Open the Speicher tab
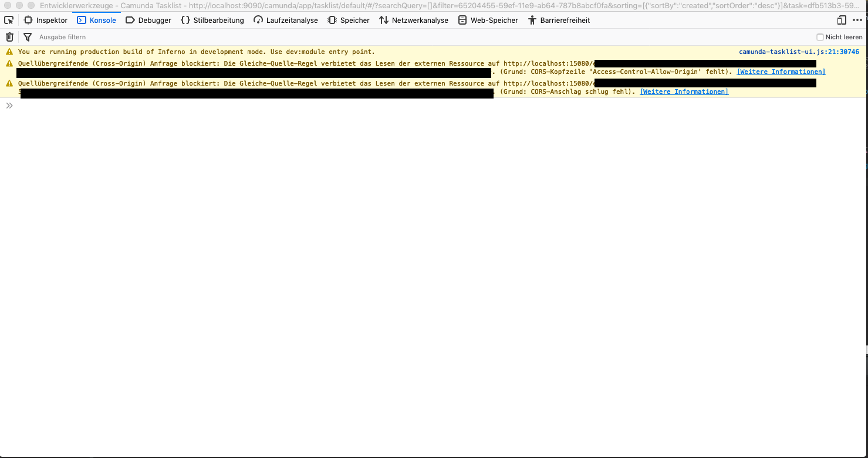This screenshot has height=458, width=868. 349,20
